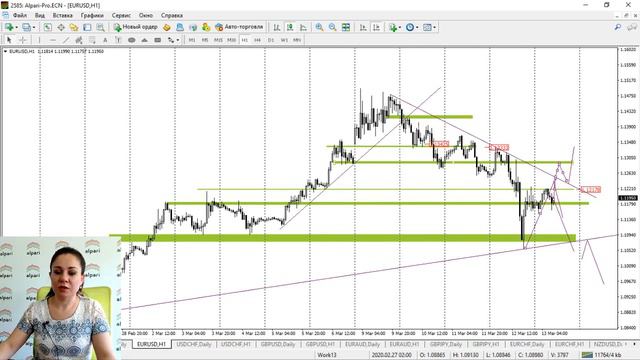Screen dimensions: 640x360
Task: Select the Text Label tool
Action: pyautogui.click(x=118, y=40)
